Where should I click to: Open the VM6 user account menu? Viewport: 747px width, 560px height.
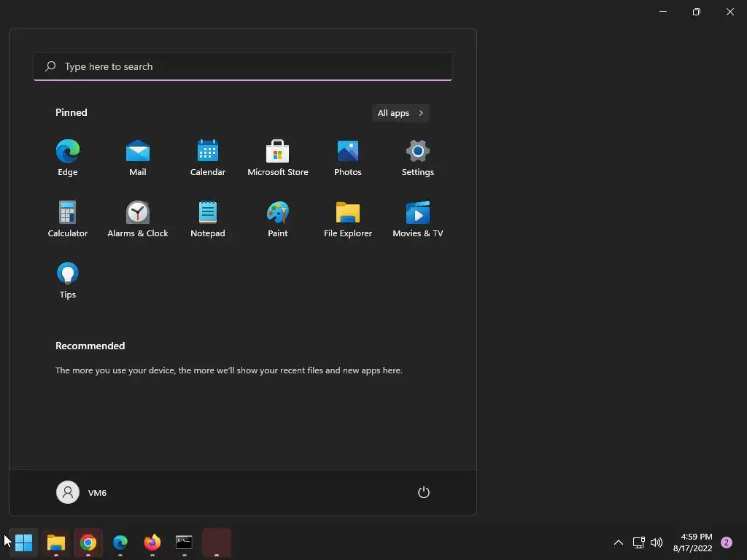(82, 492)
